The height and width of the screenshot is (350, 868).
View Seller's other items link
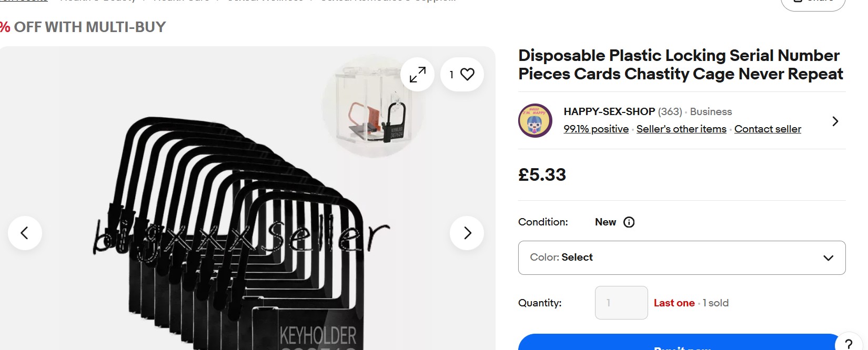tap(681, 129)
